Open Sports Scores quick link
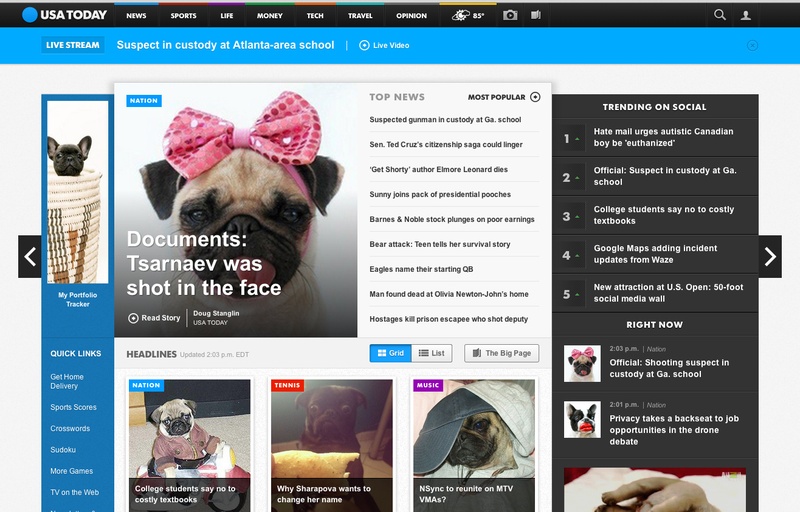Screen dimensions: 800x512 pyautogui.click(x=73, y=407)
